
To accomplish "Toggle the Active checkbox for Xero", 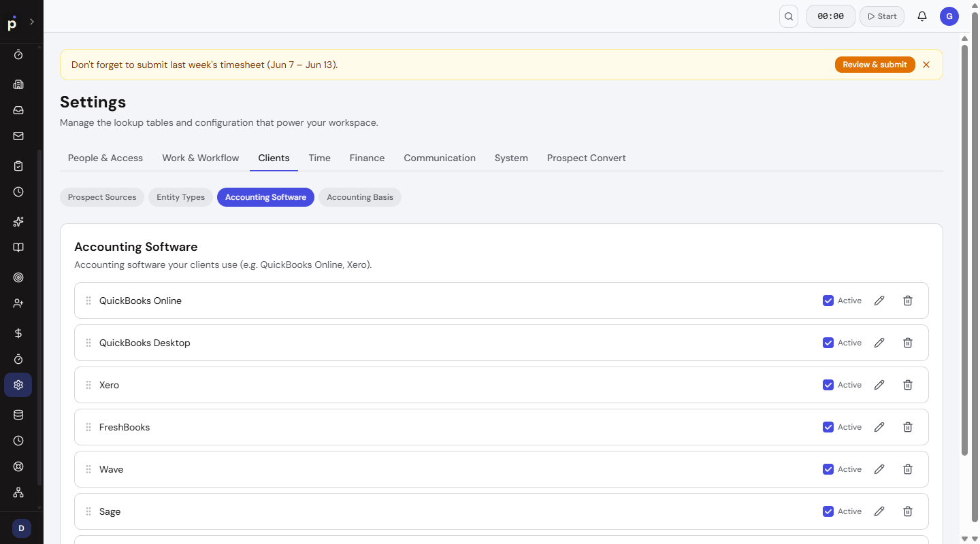I will click(828, 385).
